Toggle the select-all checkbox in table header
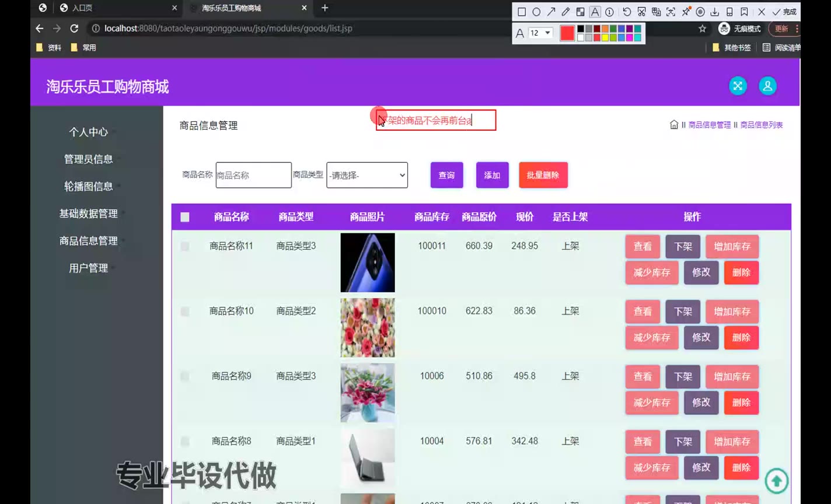This screenshot has height=504, width=831. [x=185, y=217]
